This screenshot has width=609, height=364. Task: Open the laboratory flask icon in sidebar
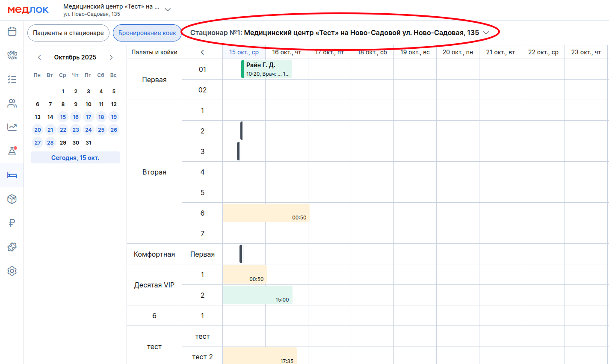(12, 151)
